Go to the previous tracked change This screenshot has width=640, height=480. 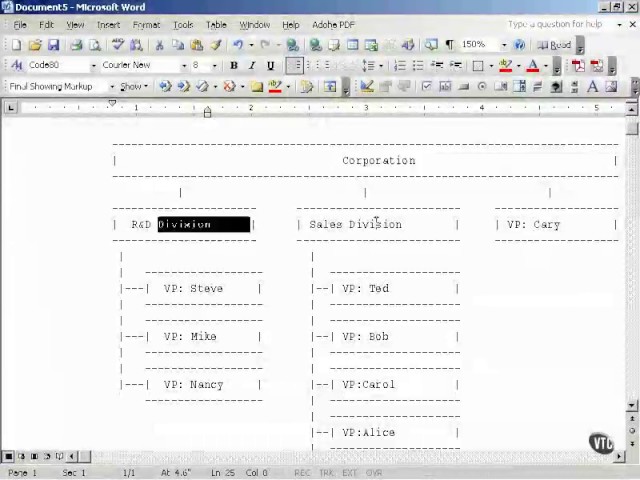(165, 87)
